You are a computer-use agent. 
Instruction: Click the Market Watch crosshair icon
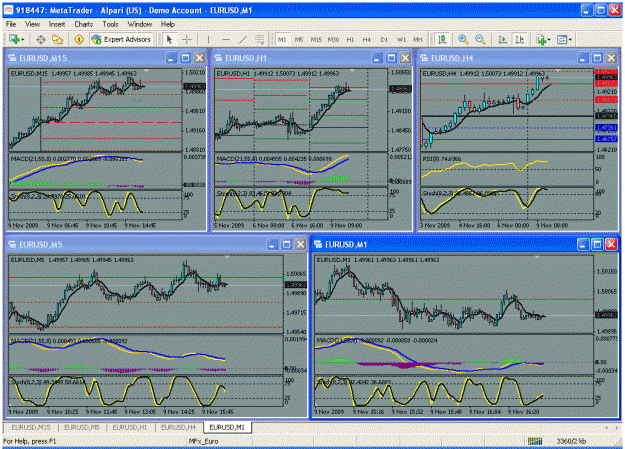(x=40, y=39)
